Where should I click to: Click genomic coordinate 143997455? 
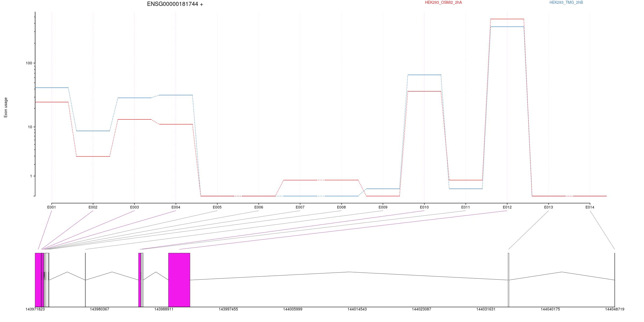pos(228,309)
